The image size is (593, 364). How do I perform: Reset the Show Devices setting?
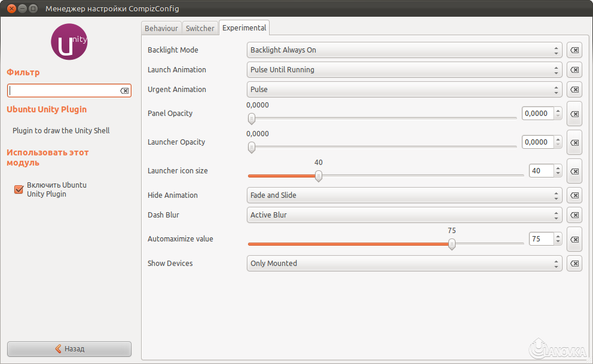pyautogui.click(x=574, y=263)
